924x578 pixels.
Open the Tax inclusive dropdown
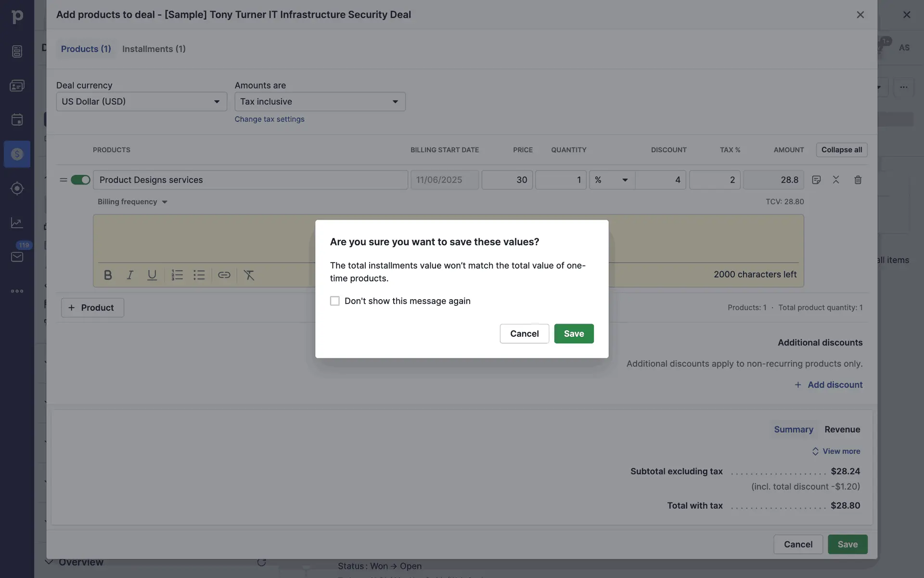(x=320, y=102)
